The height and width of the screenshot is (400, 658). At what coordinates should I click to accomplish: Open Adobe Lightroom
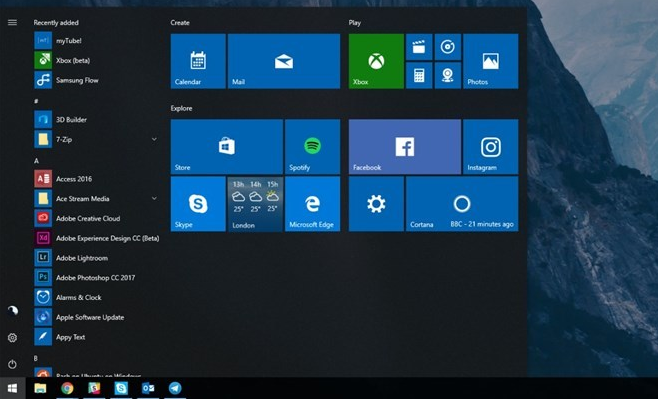pyautogui.click(x=97, y=258)
